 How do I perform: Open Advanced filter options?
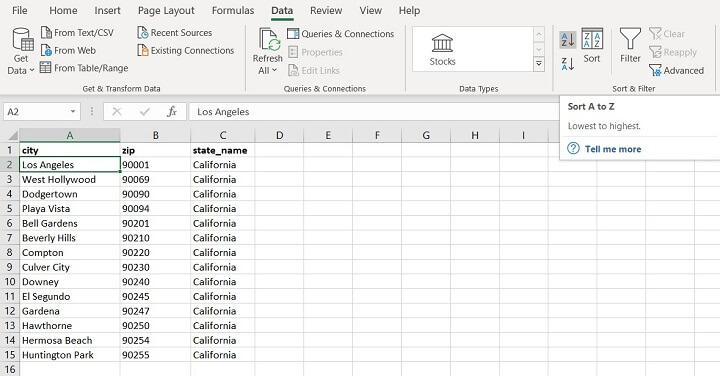[x=677, y=70]
